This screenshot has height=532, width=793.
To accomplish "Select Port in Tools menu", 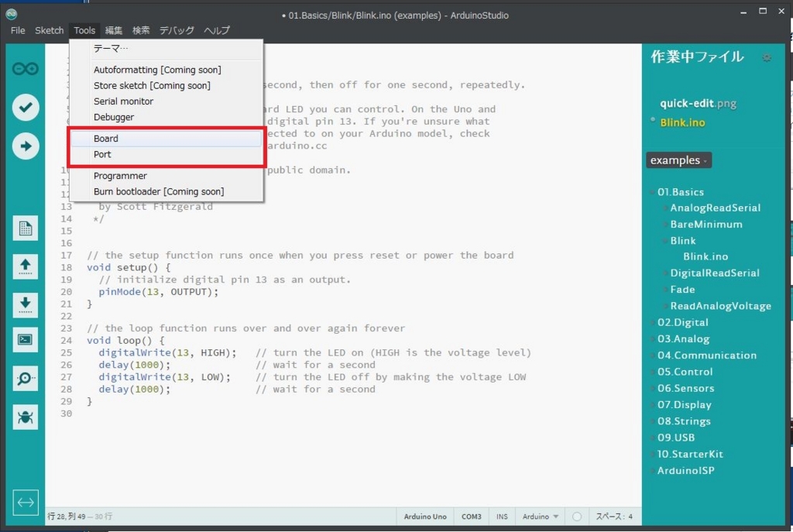I will pos(166,154).
